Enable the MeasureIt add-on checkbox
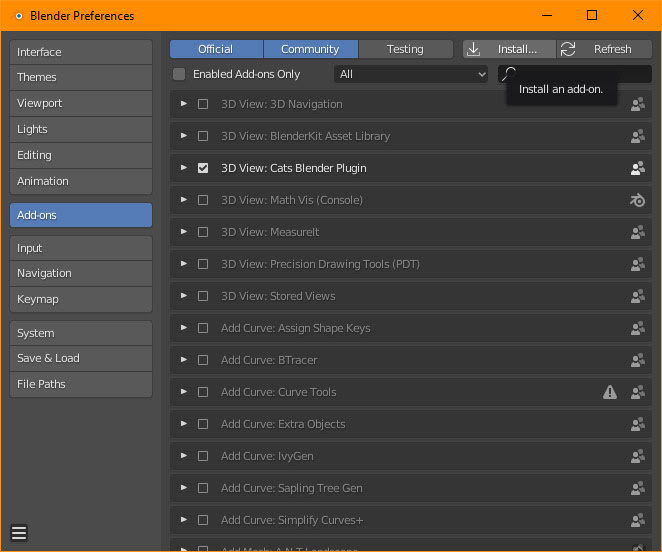Image resolution: width=662 pixels, height=552 pixels. click(x=203, y=232)
